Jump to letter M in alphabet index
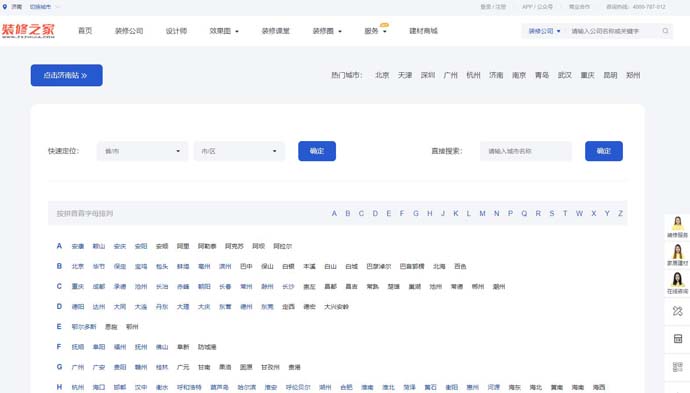Screen dimensions: 690x393 pyautogui.click(x=483, y=213)
